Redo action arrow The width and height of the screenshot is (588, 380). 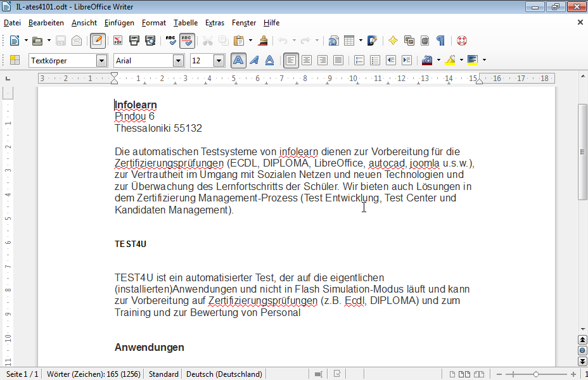pos(305,41)
